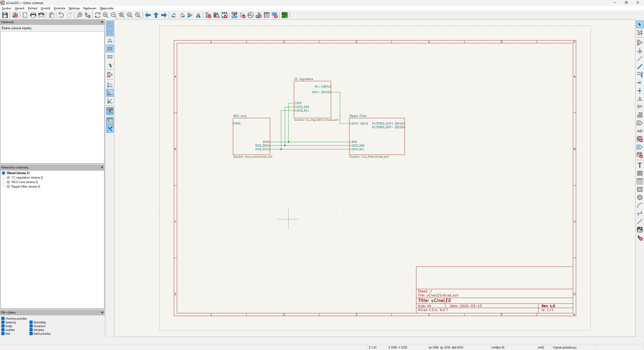Click the Undo arrow in the toolbar
The height and width of the screenshot is (350, 644).
[61, 15]
